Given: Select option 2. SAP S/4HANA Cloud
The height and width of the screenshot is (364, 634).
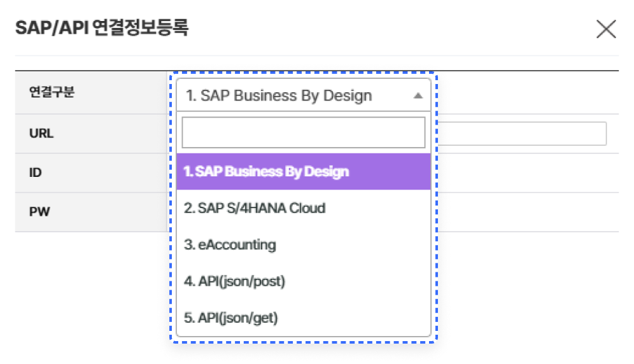Looking at the screenshot, I should click(x=304, y=208).
